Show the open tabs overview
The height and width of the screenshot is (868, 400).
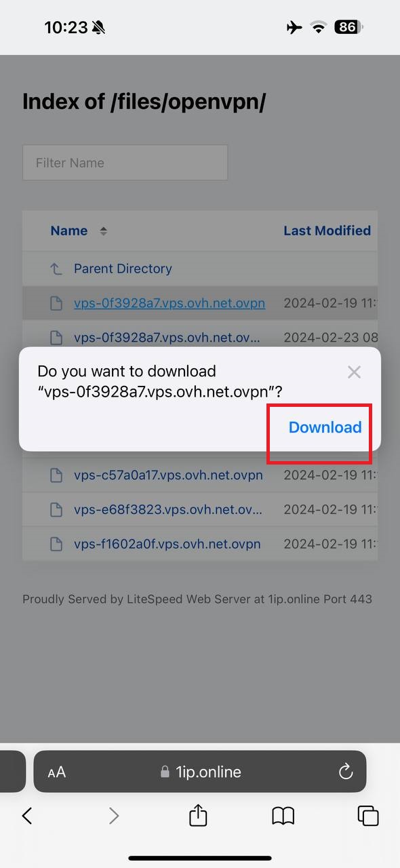click(x=368, y=815)
